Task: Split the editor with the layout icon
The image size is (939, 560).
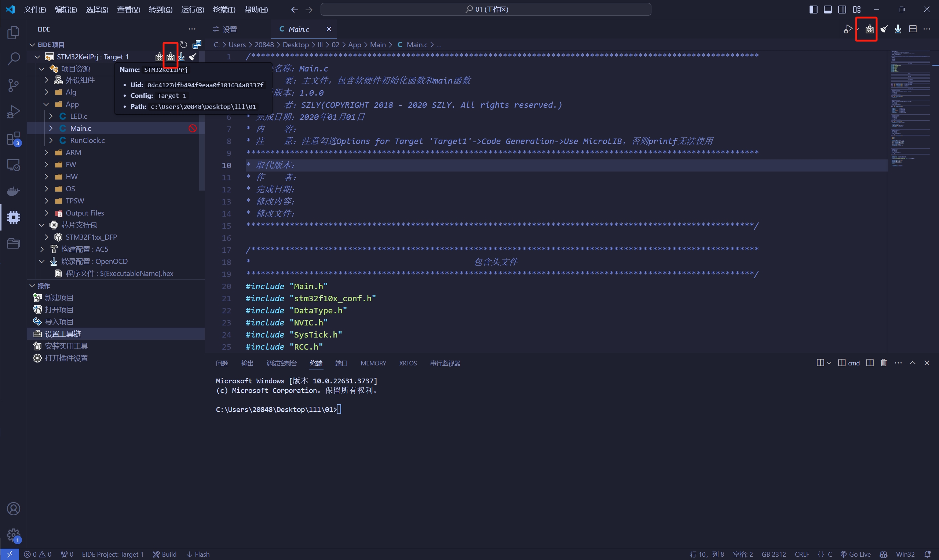Action: click(913, 29)
